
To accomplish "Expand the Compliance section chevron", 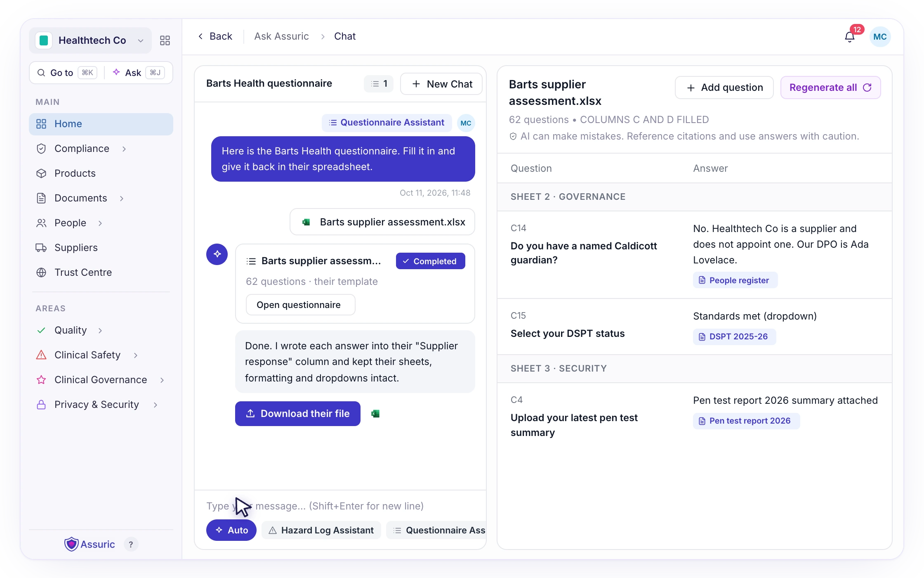I will (124, 149).
